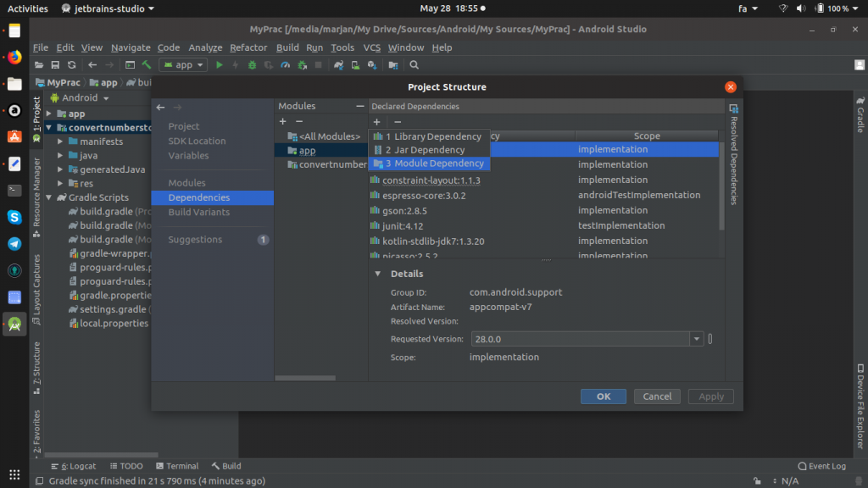Open the app run configuration dropdown

(x=184, y=65)
